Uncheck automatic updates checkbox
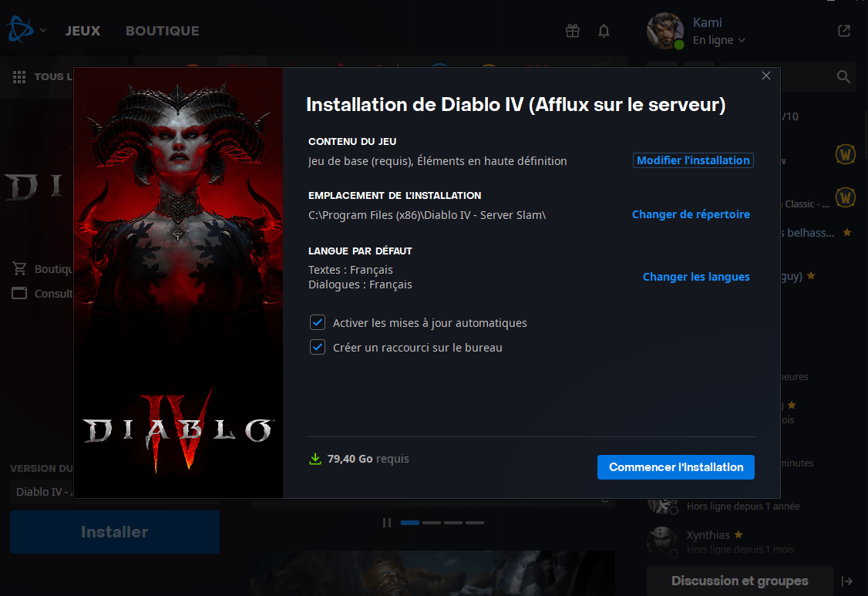The width and height of the screenshot is (868, 596). pos(317,322)
